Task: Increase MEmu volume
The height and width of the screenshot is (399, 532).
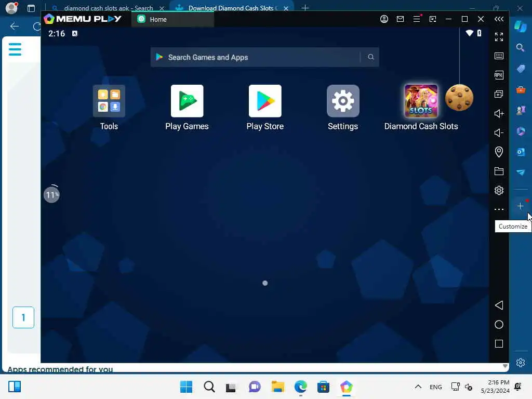Action: [499, 113]
